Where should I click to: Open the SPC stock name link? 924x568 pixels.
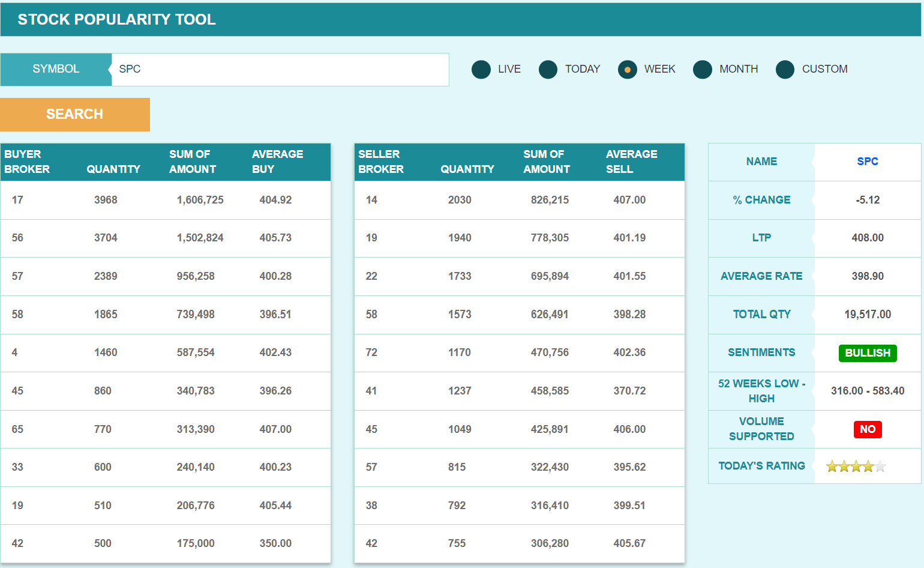867,162
